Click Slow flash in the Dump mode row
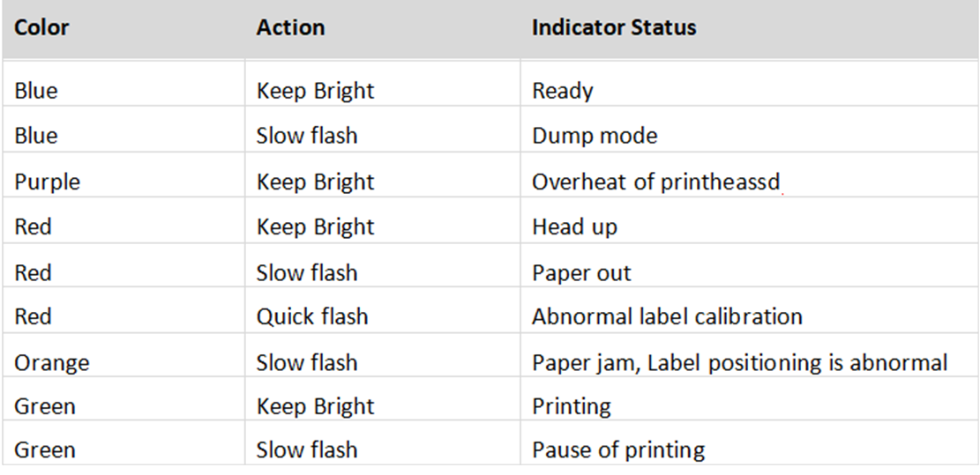The image size is (980, 475). (x=307, y=136)
